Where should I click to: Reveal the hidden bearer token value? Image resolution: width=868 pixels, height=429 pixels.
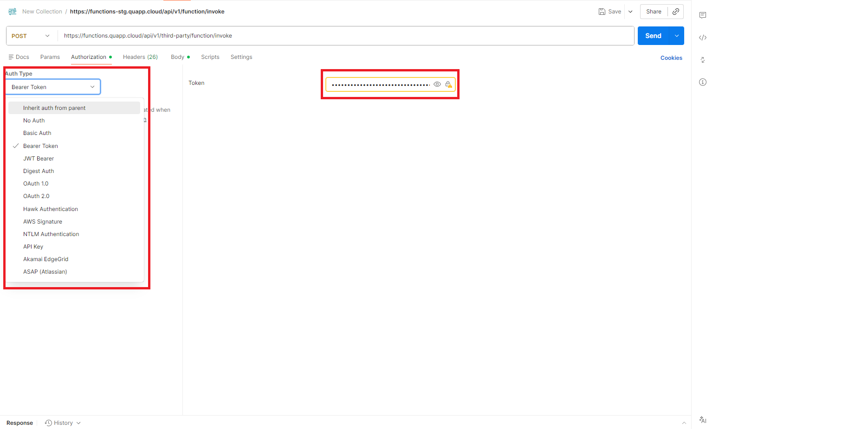pos(437,84)
